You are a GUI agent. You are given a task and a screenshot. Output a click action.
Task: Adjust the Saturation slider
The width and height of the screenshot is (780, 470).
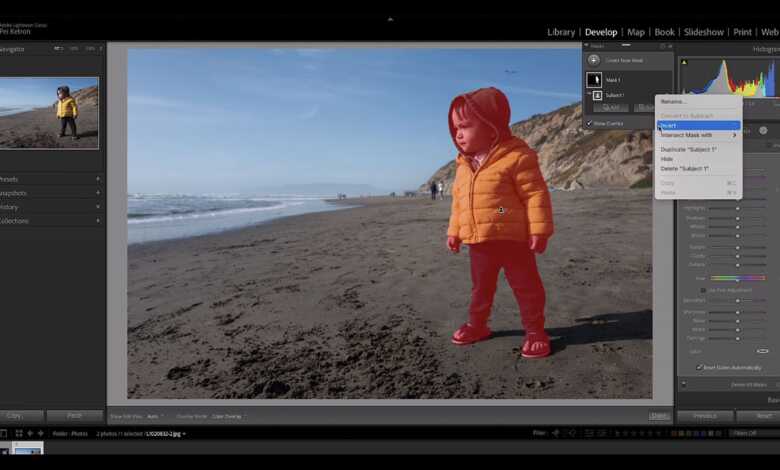738,301
